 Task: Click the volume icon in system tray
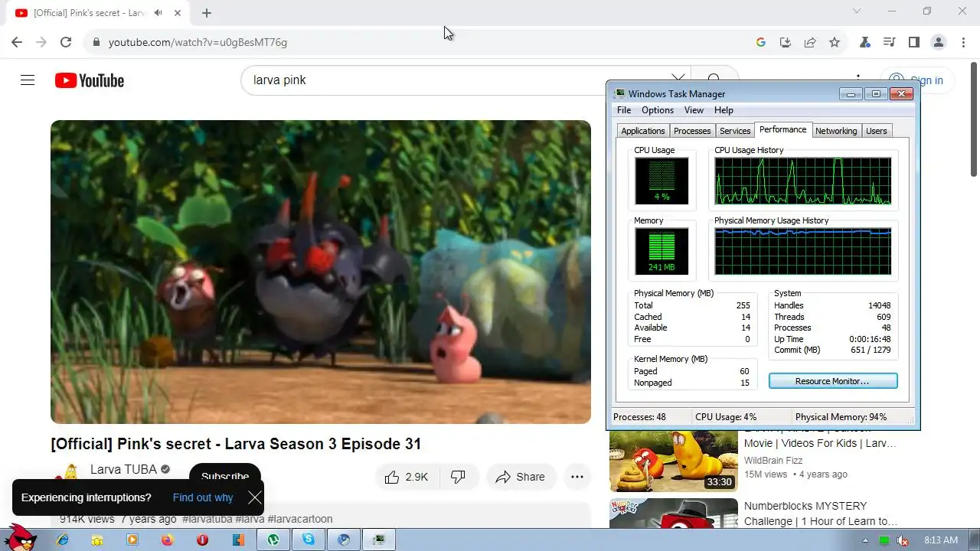[x=903, y=540]
